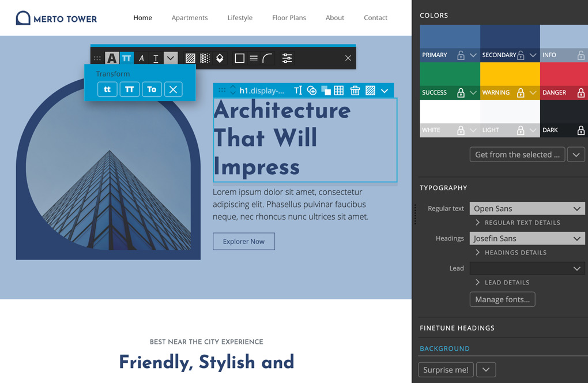The image size is (588, 383).
Task: Toggle the lock on the LIGHT color
Action: pos(521,130)
